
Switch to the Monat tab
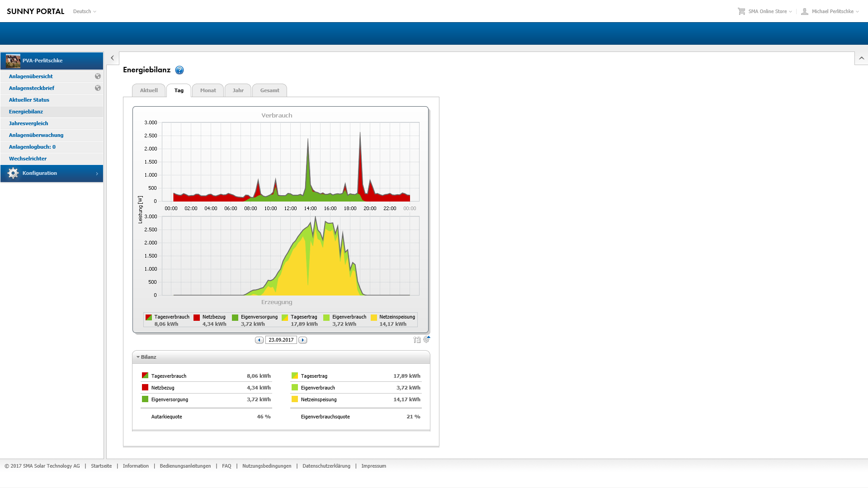(208, 90)
